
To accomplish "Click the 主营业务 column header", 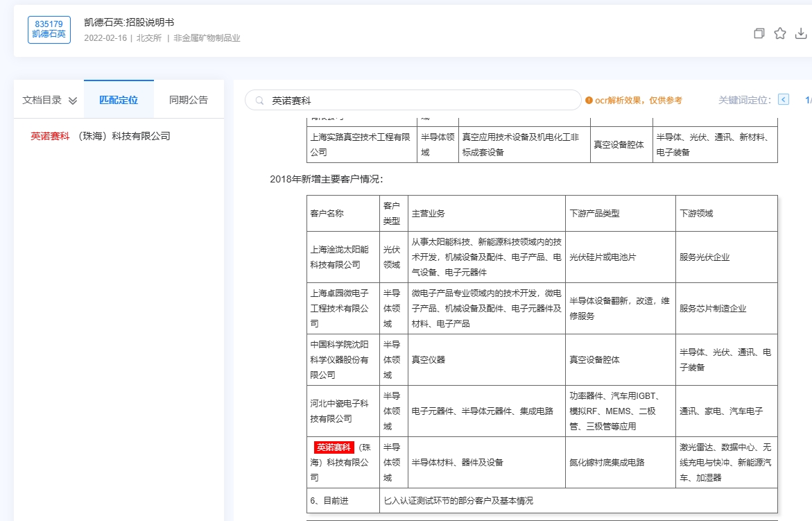I will (486, 214).
